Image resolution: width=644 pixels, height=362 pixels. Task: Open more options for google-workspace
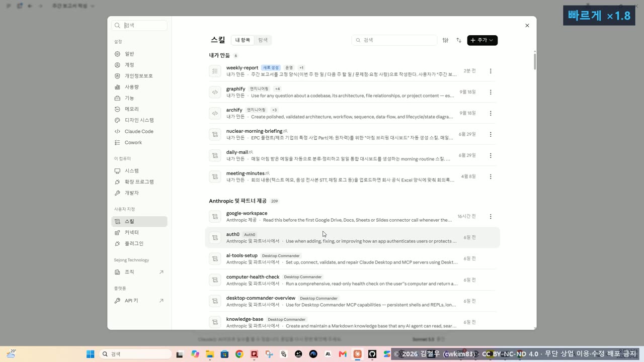coord(491,217)
